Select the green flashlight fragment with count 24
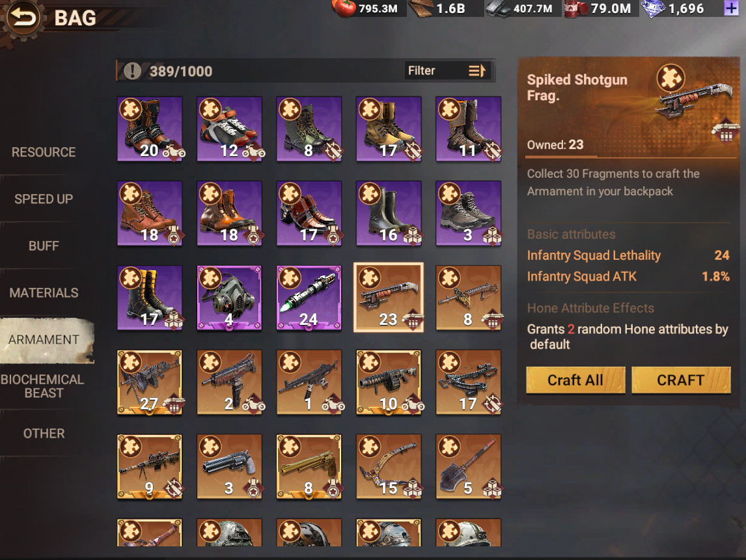Image resolution: width=746 pixels, height=560 pixels. [309, 298]
